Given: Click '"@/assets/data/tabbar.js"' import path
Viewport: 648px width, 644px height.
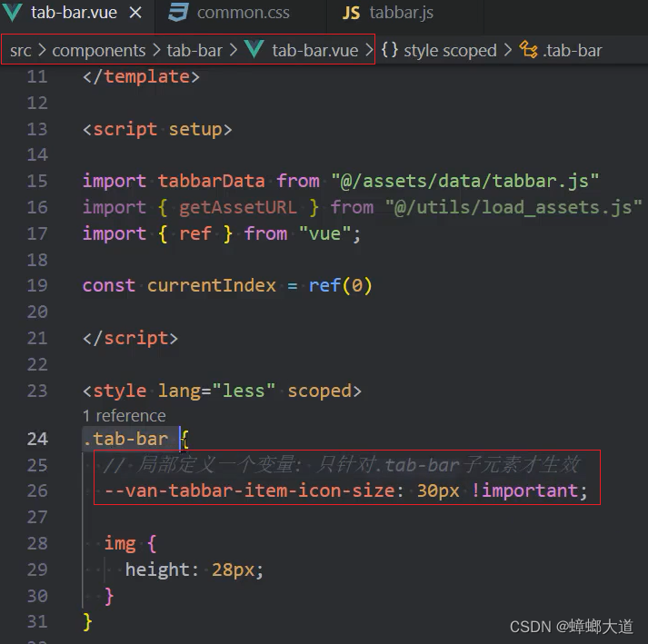Looking at the screenshot, I should pyautogui.click(x=465, y=182).
